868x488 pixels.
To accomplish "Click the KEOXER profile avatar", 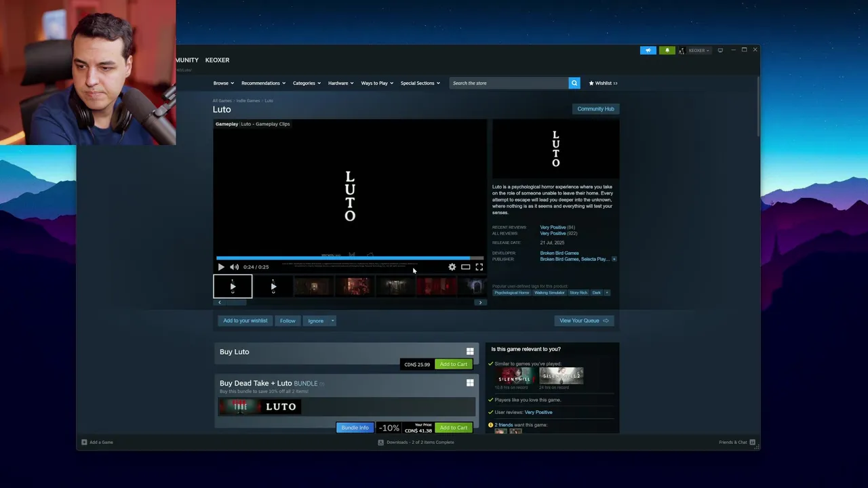I will tap(682, 50).
